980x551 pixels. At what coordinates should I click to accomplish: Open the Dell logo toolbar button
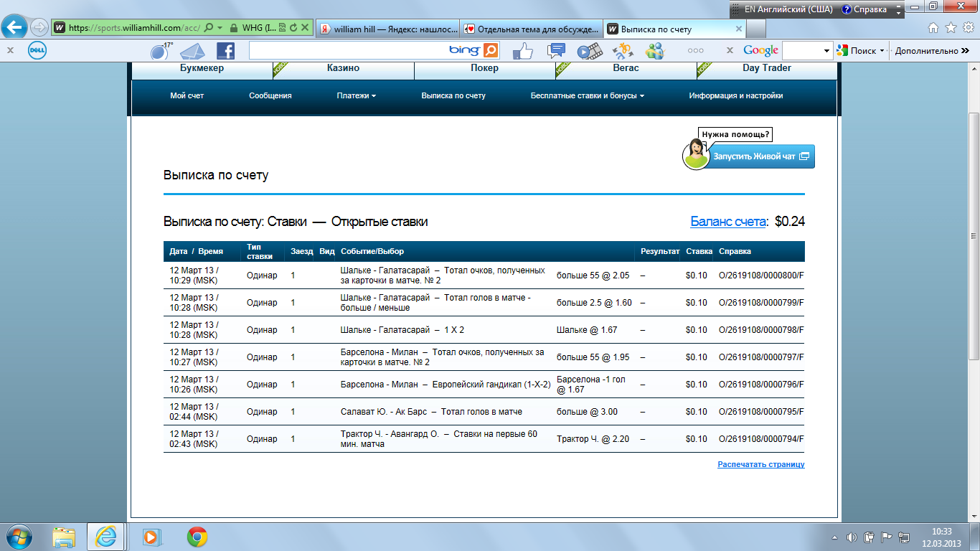[x=37, y=50]
